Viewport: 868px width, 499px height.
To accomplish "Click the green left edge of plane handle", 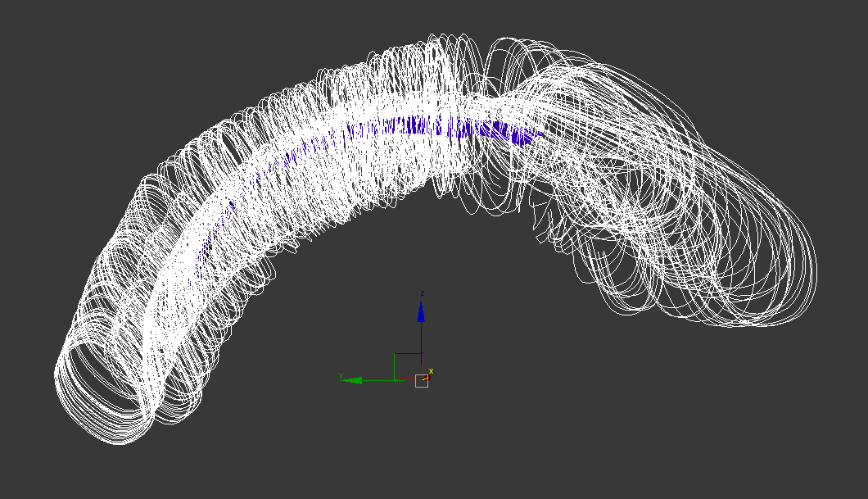I will [395, 366].
